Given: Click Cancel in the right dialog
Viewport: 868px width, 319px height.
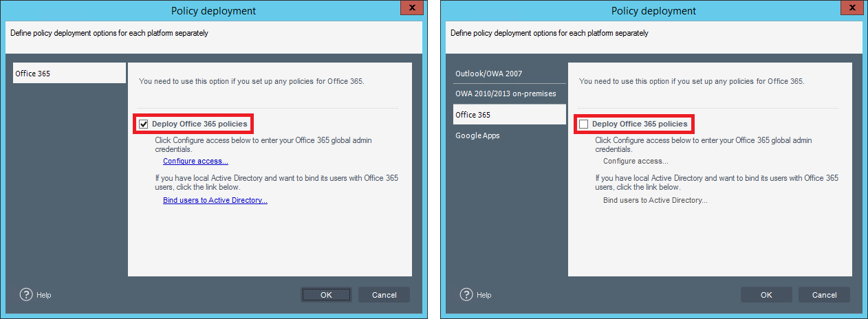Looking at the screenshot, I should click(824, 295).
